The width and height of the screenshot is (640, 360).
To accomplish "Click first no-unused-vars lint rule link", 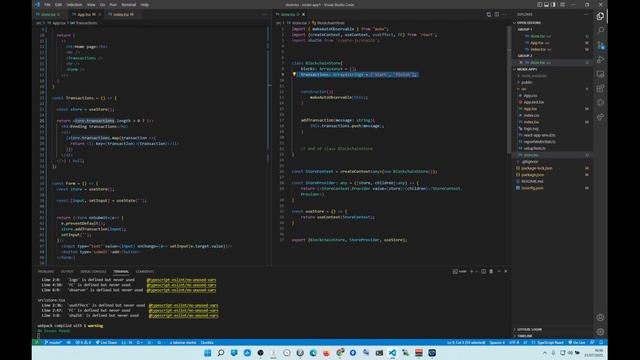I will tap(181, 280).
